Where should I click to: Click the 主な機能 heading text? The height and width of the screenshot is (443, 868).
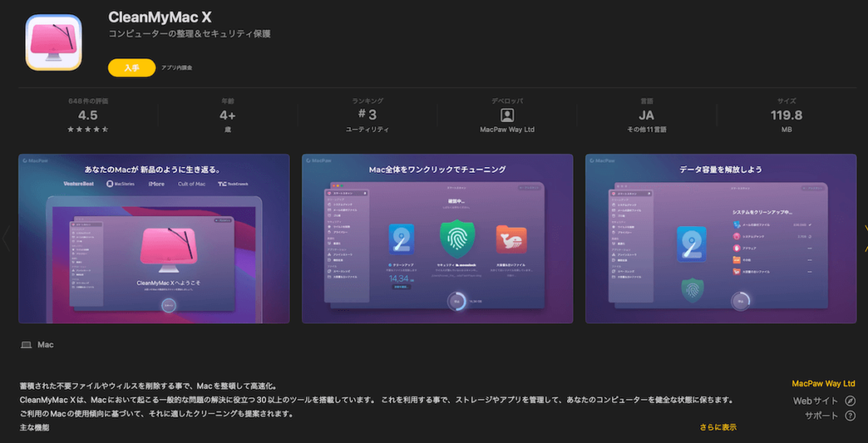tap(34, 428)
